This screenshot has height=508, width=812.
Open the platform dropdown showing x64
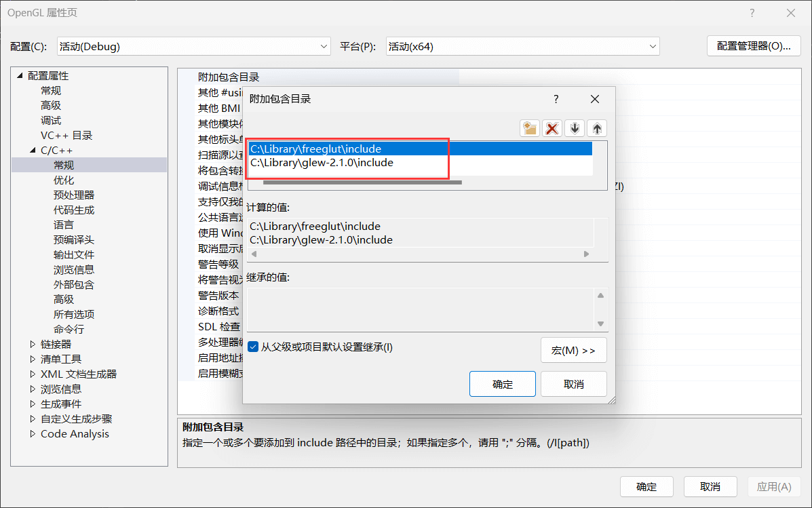click(522, 47)
